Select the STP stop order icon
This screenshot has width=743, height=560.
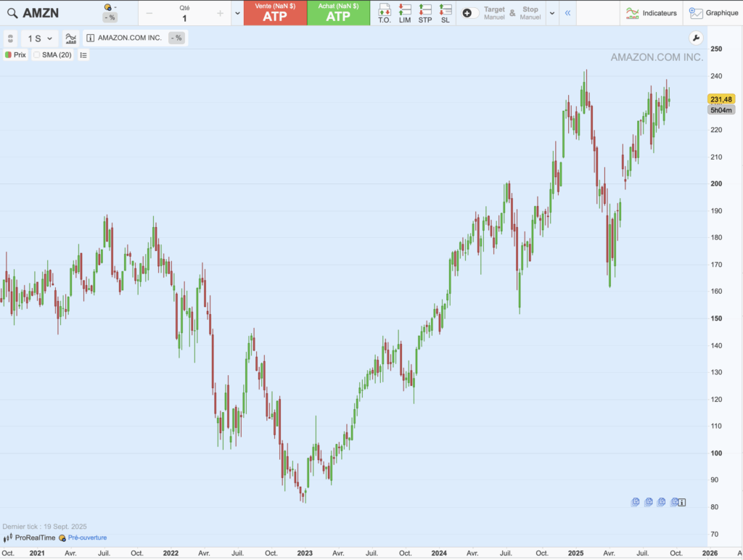425,12
